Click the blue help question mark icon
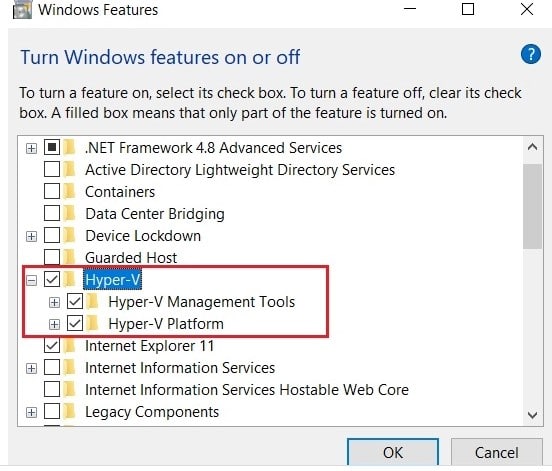552x471 pixels. pos(531,54)
